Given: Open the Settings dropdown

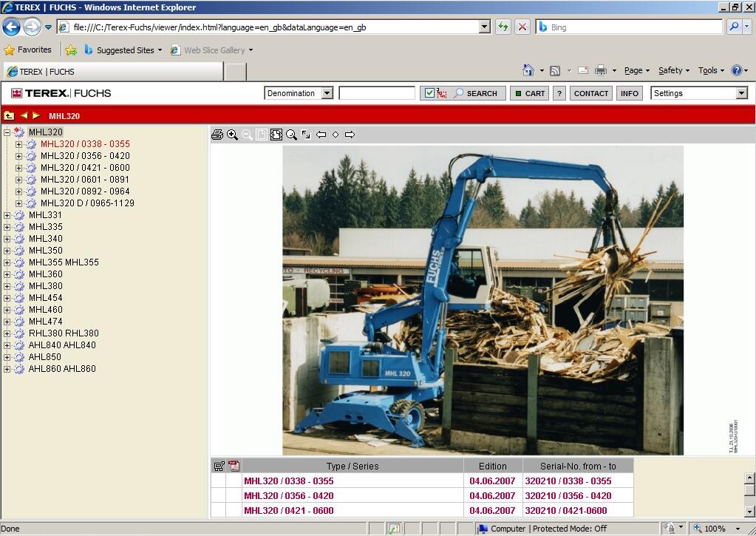Looking at the screenshot, I should 741,93.
